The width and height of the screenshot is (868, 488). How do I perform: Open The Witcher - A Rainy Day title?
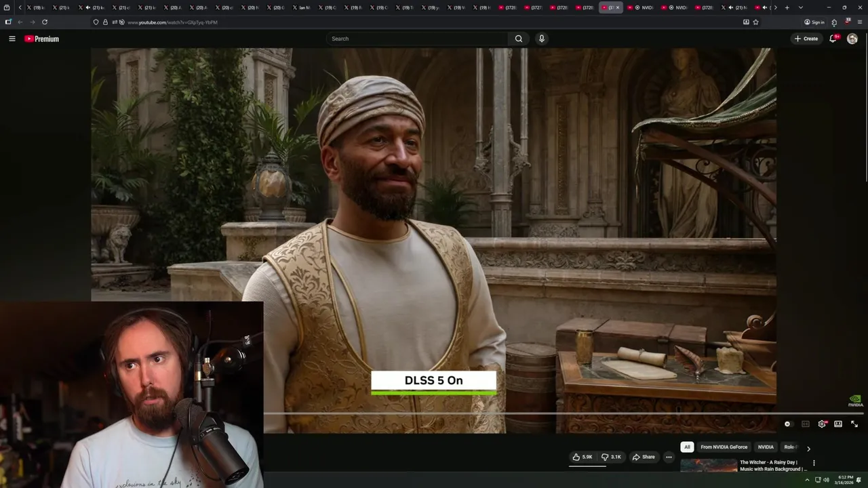774,466
